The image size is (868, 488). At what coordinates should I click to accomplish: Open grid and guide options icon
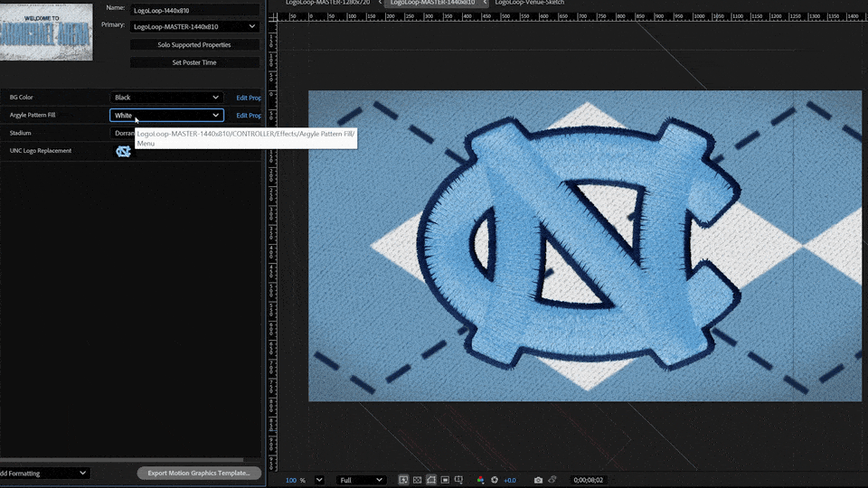pos(459,480)
